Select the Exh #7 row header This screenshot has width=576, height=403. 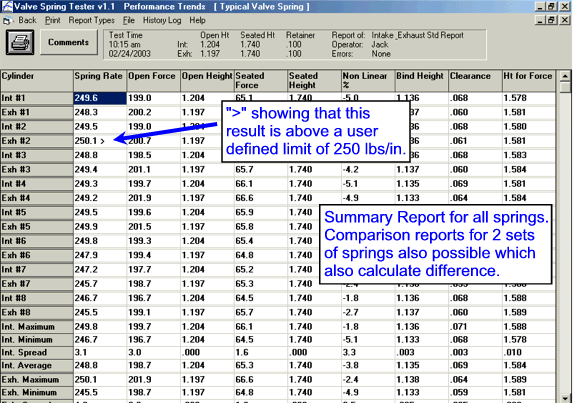click(x=37, y=284)
